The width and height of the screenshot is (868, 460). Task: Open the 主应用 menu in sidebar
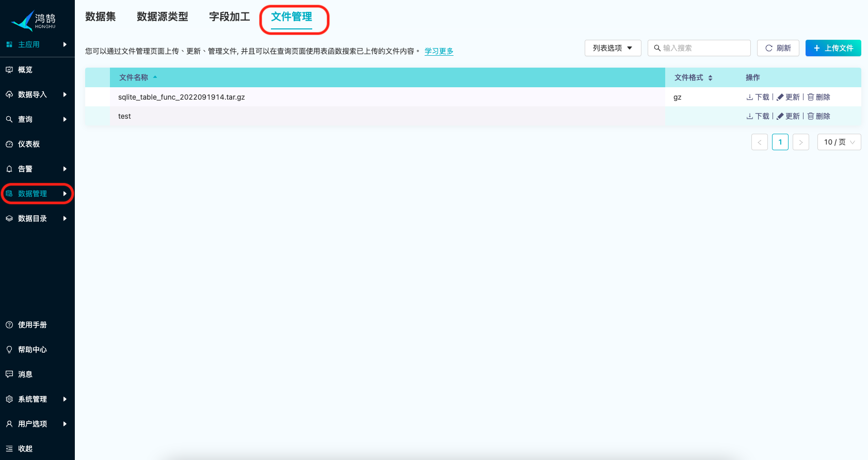pos(29,44)
